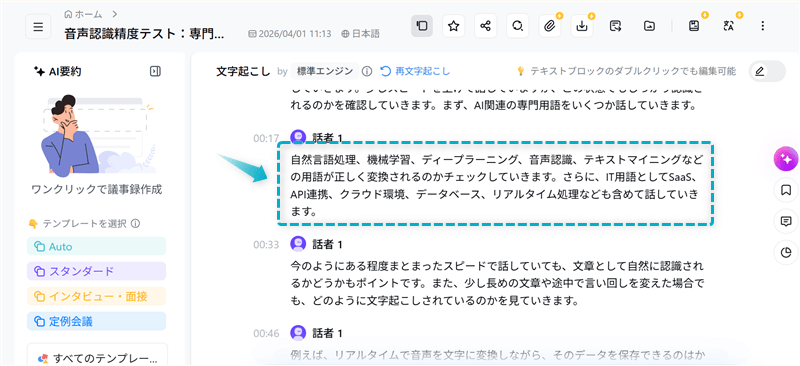
Task: Click 話者 1 avatar at 00:33
Action: (297, 244)
